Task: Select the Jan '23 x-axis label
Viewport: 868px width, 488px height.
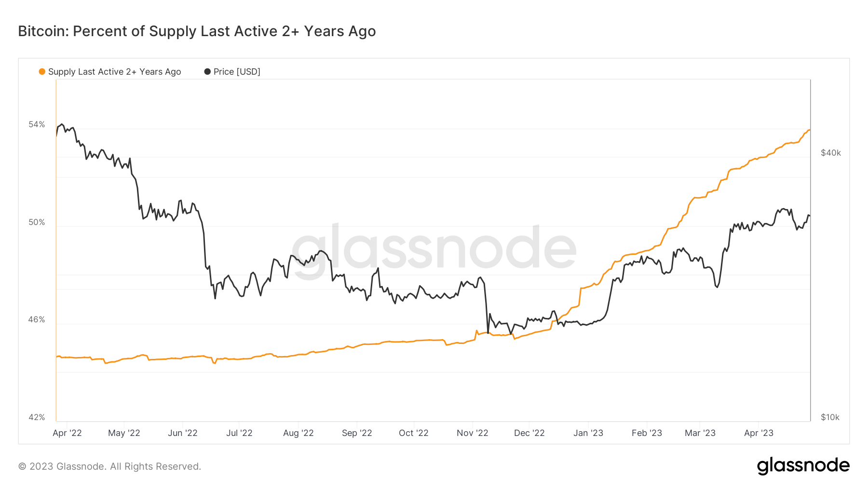Action: [588, 433]
